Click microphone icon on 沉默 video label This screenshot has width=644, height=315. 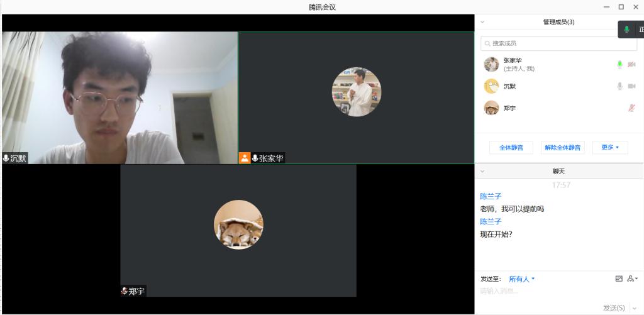pos(6,158)
